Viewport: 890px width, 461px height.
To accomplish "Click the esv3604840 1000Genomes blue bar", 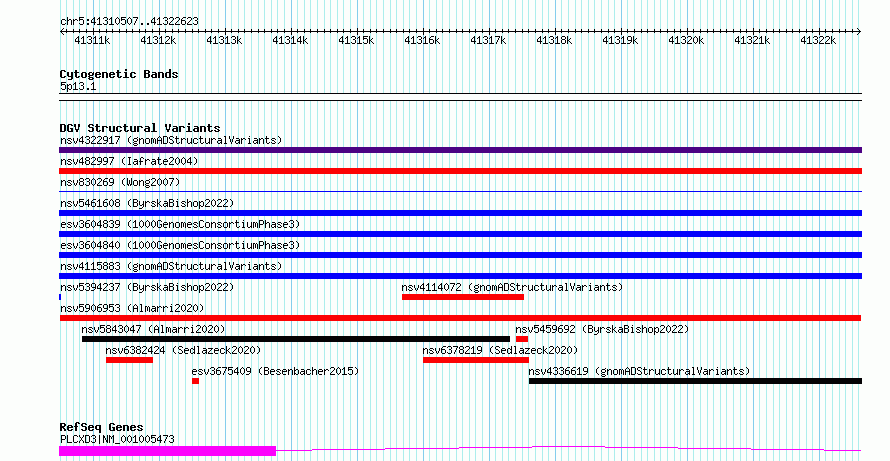I will click(x=460, y=255).
